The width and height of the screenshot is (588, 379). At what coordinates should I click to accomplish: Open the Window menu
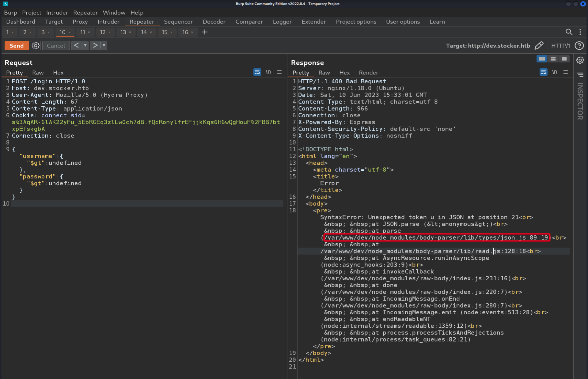coord(114,13)
